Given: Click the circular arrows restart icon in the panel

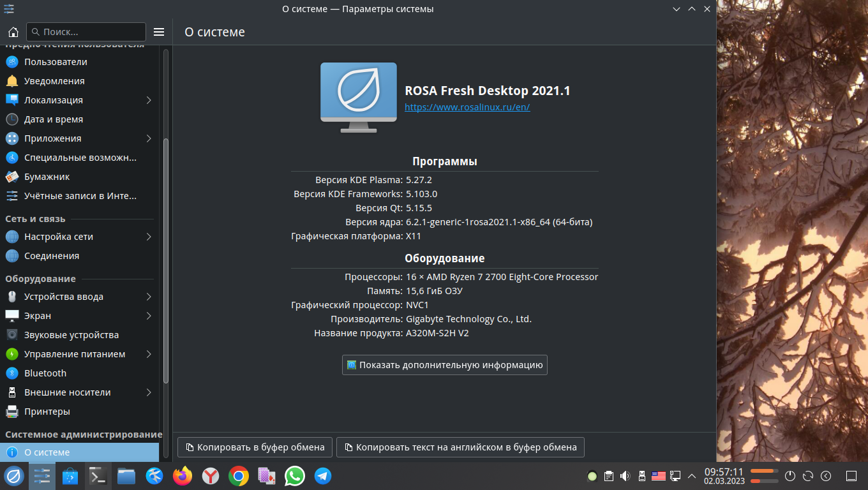Looking at the screenshot, I should [x=808, y=476].
